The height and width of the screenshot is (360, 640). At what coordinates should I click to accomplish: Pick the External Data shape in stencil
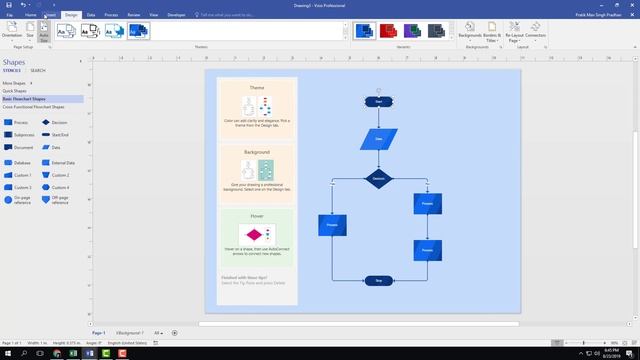(58, 163)
